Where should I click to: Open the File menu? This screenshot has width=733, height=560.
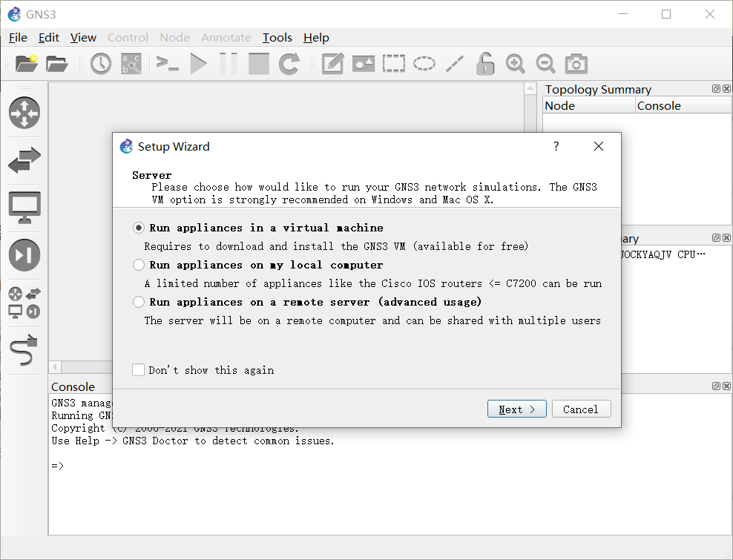pos(19,37)
